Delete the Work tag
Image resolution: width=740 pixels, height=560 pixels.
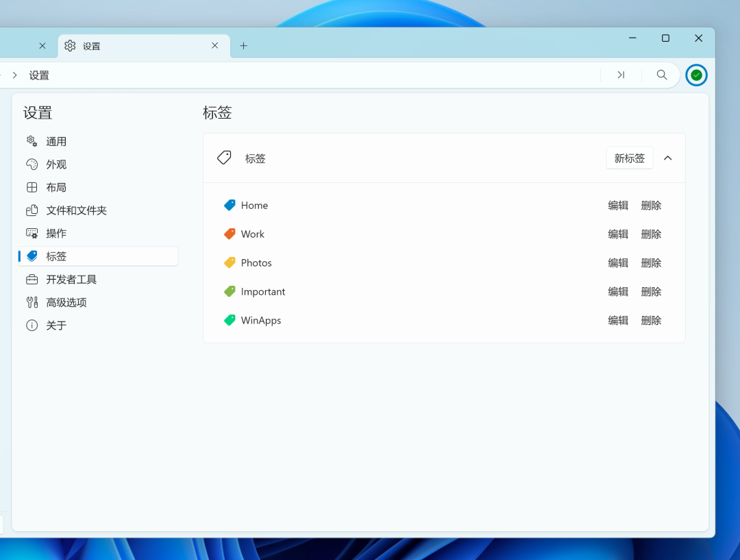coord(652,234)
